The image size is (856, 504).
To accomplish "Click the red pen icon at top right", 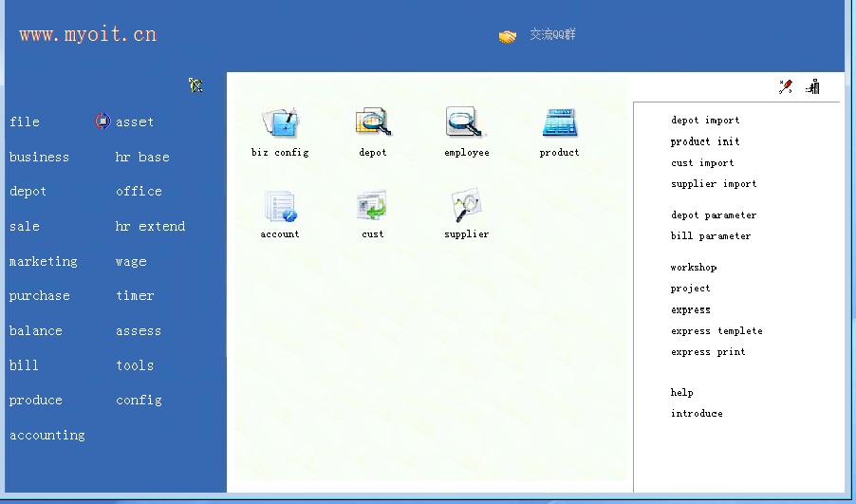I will point(785,87).
